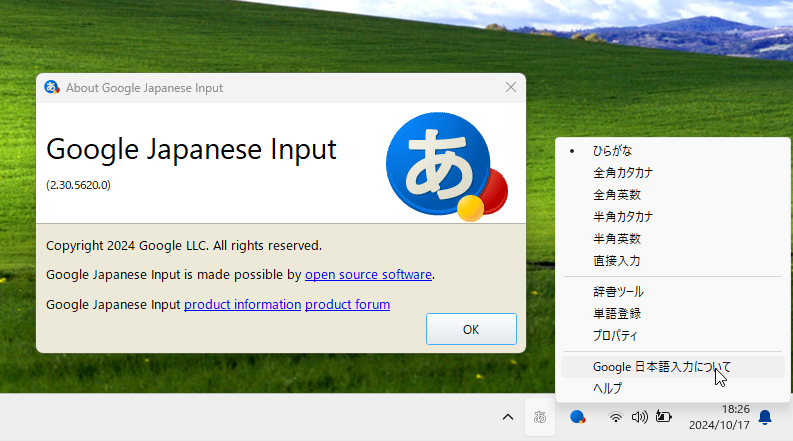
Task: Click the large Google Japanese Input logo
Action: [x=447, y=166]
